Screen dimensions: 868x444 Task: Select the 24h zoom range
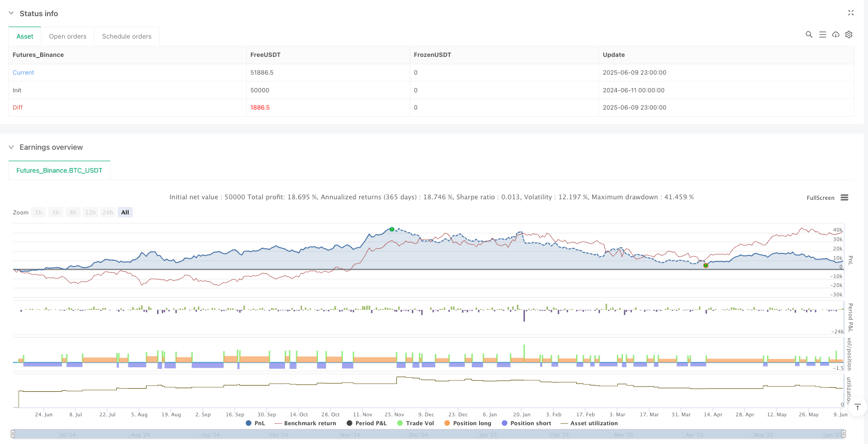click(x=107, y=212)
